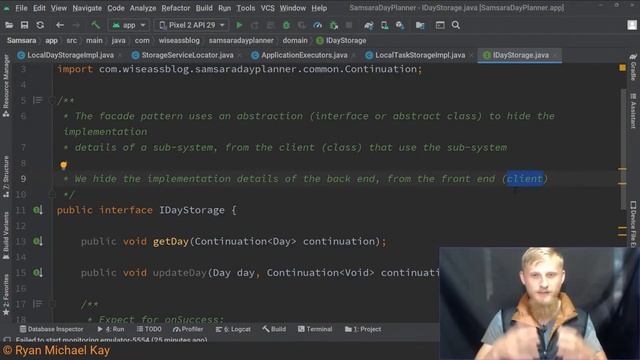Switch to LocalDayStorageImpl.java tab
Screen dimensions: 640x360
tap(70, 55)
